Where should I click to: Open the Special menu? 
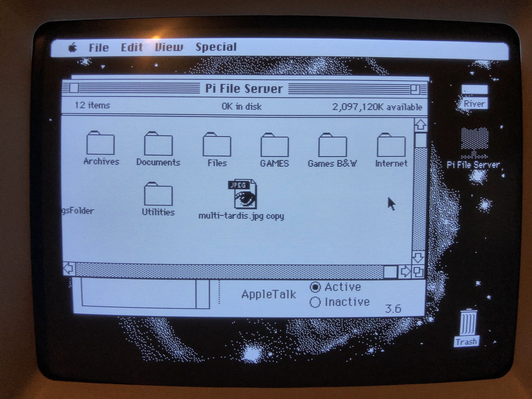[216, 47]
